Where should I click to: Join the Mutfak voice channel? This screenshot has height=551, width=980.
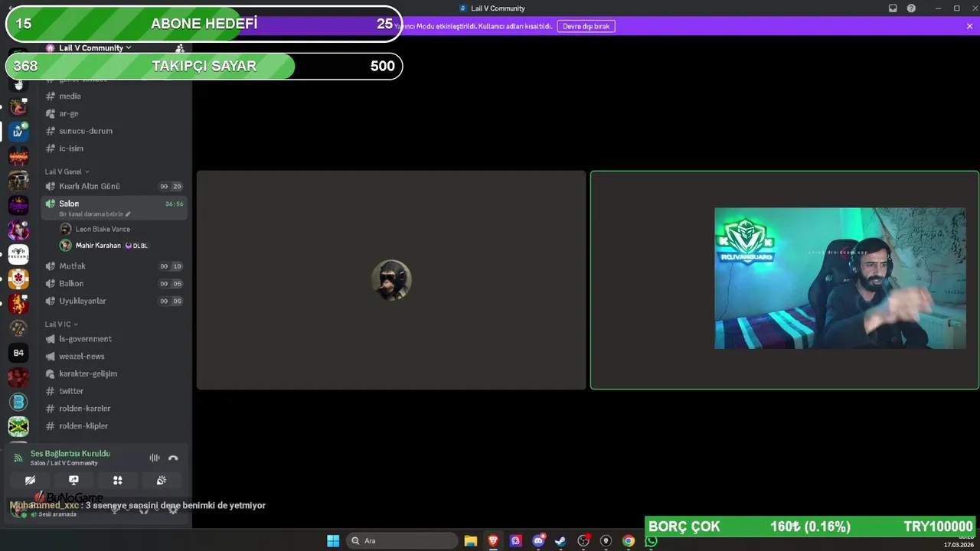(113, 266)
